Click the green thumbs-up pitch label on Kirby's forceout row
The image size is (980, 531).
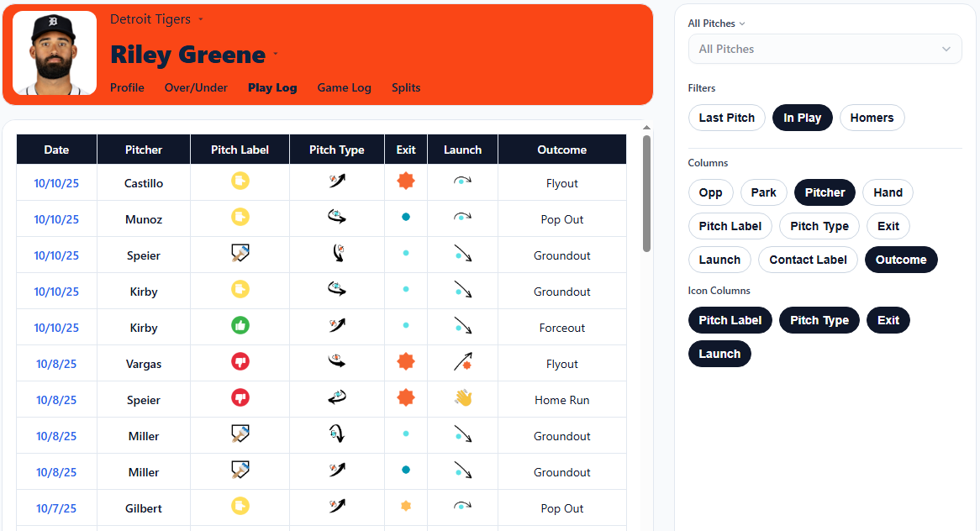point(240,324)
